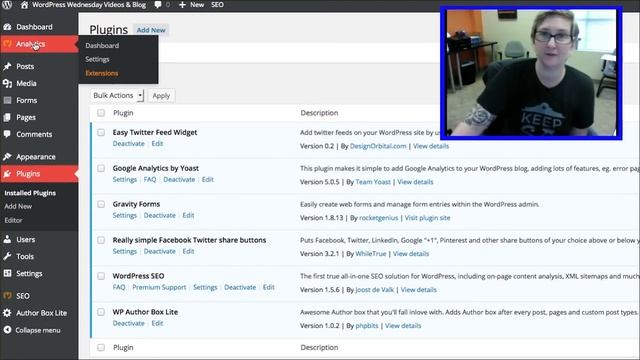Click the Dashboard gauge icon in sidebar
The width and height of the screenshot is (640, 360).
pyautogui.click(x=7, y=27)
